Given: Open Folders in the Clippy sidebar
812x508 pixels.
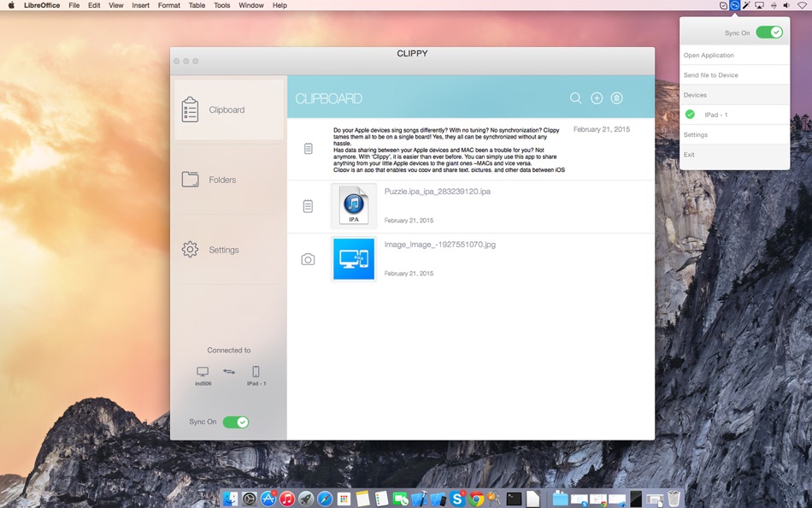Looking at the screenshot, I should coord(229,180).
